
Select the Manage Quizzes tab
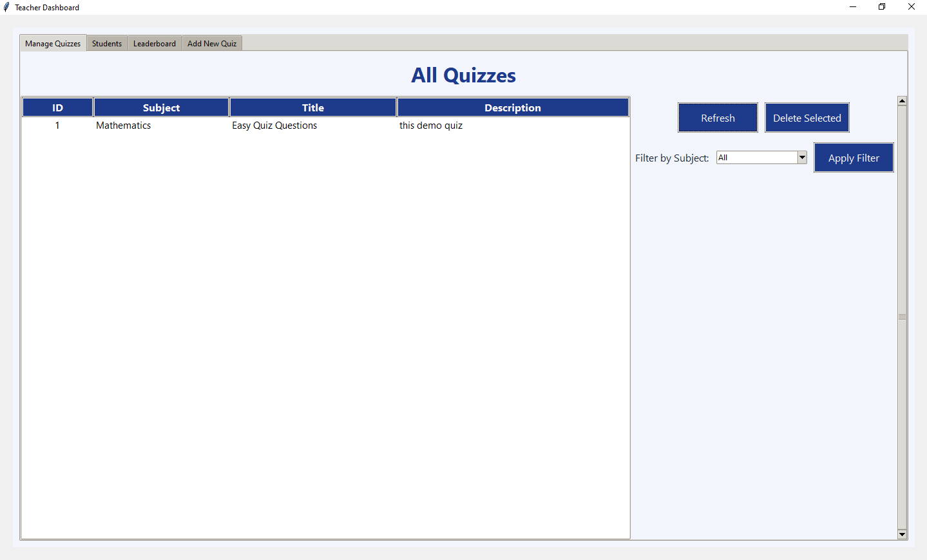[x=52, y=43]
